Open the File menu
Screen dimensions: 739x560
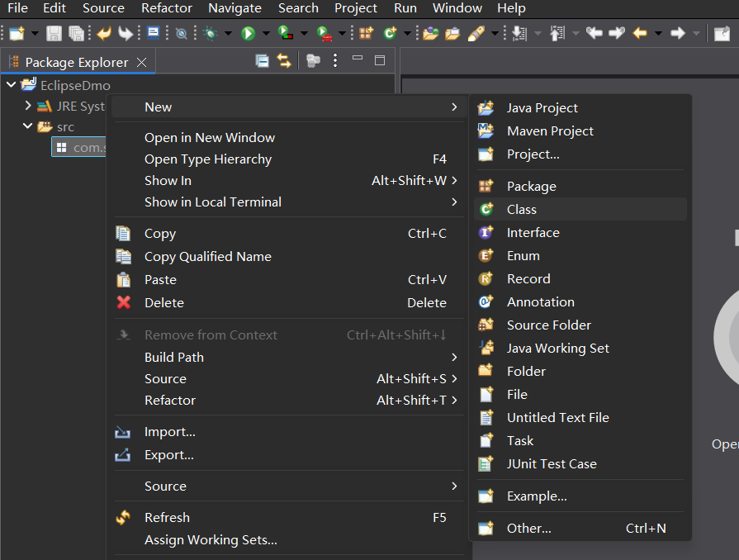point(17,8)
